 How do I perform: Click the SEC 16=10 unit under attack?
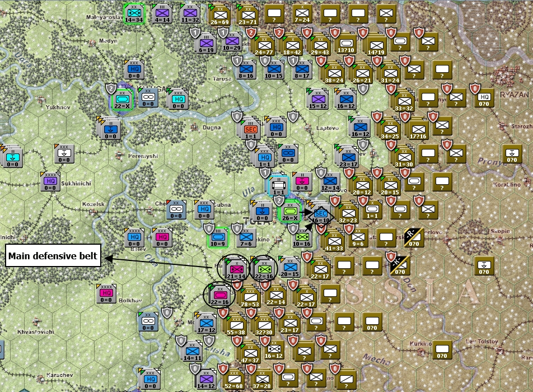pos(321,214)
